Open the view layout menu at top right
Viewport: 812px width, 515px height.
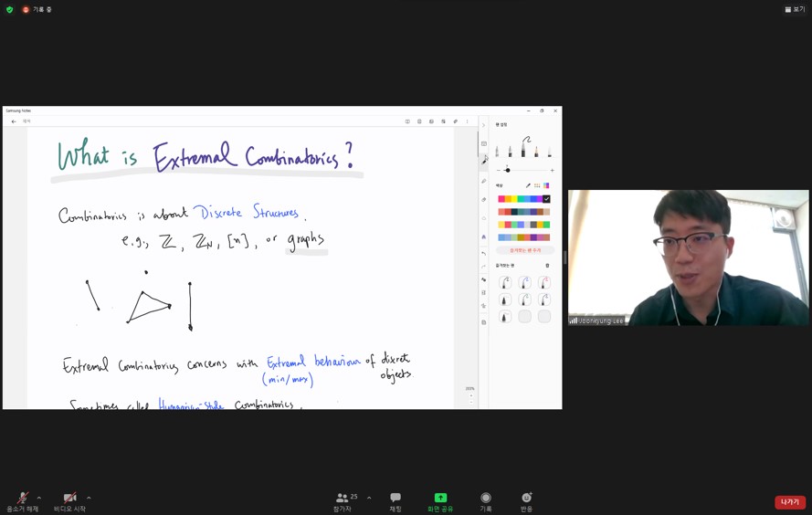[x=795, y=9]
